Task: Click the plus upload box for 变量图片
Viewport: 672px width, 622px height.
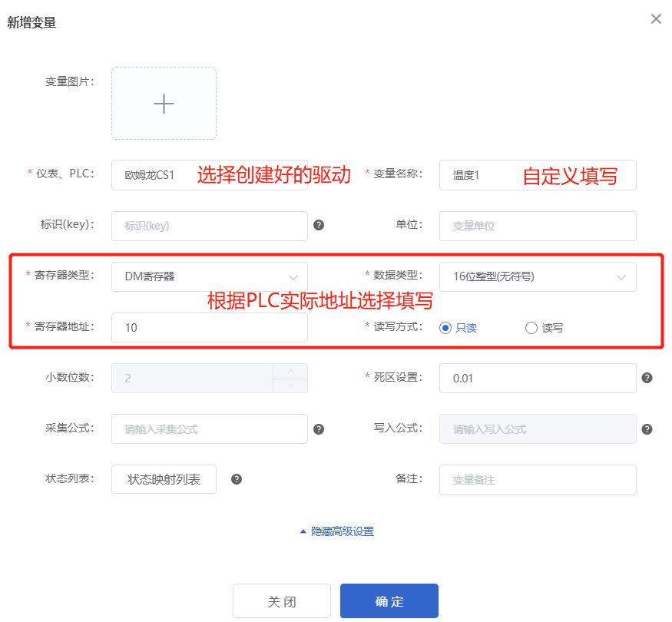Action: [164, 103]
